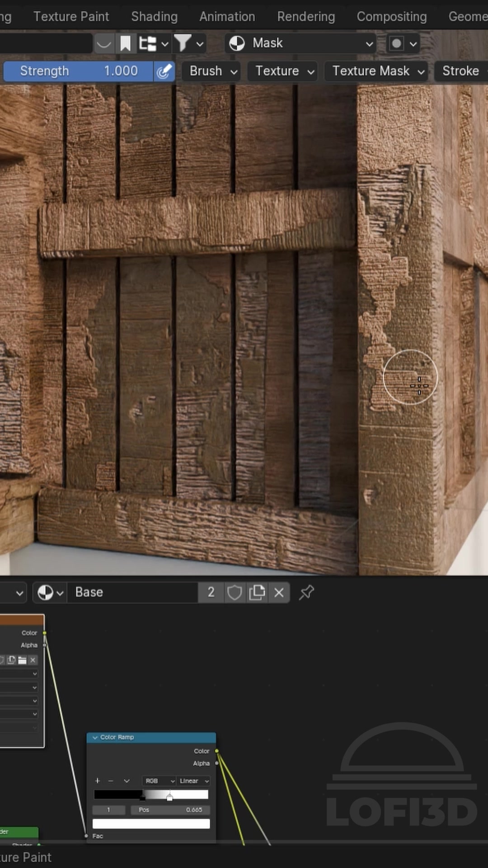This screenshot has width=488, height=868.
Task: Open the material browse sphere icon dropdown
Action: click(50, 592)
